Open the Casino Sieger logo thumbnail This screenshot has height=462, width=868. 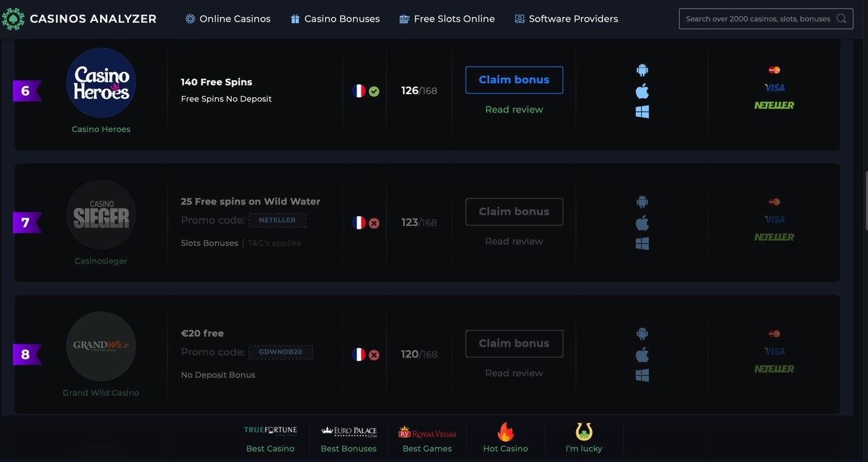pyautogui.click(x=101, y=214)
